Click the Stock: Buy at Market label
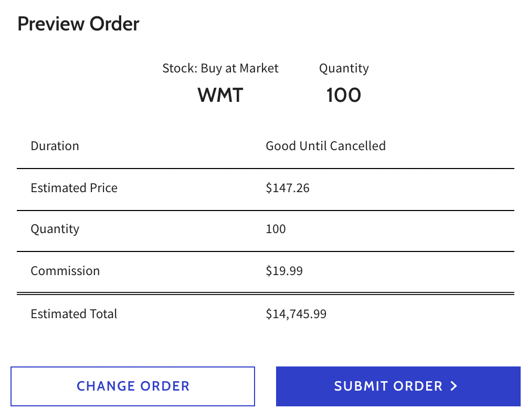 tap(220, 68)
